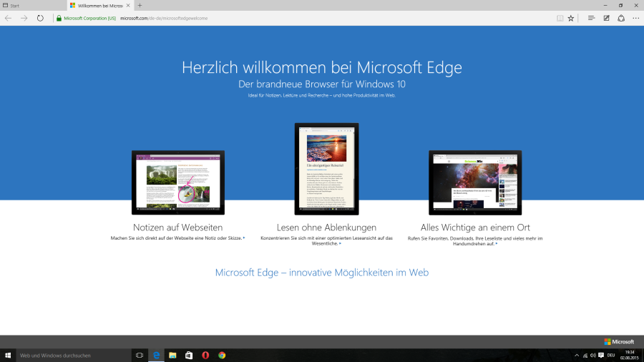Follow the Favoriten, Downloads description link
644x362 pixels.
click(475, 241)
